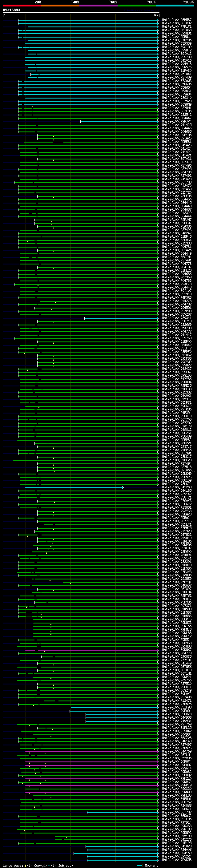Click the green ~80% identity legend segment
The image size is (197, 868).
tap(137, 6)
